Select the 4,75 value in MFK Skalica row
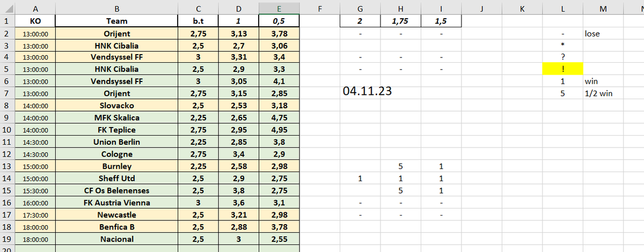This screenshot has height=252, width=644. pos(279,118)
